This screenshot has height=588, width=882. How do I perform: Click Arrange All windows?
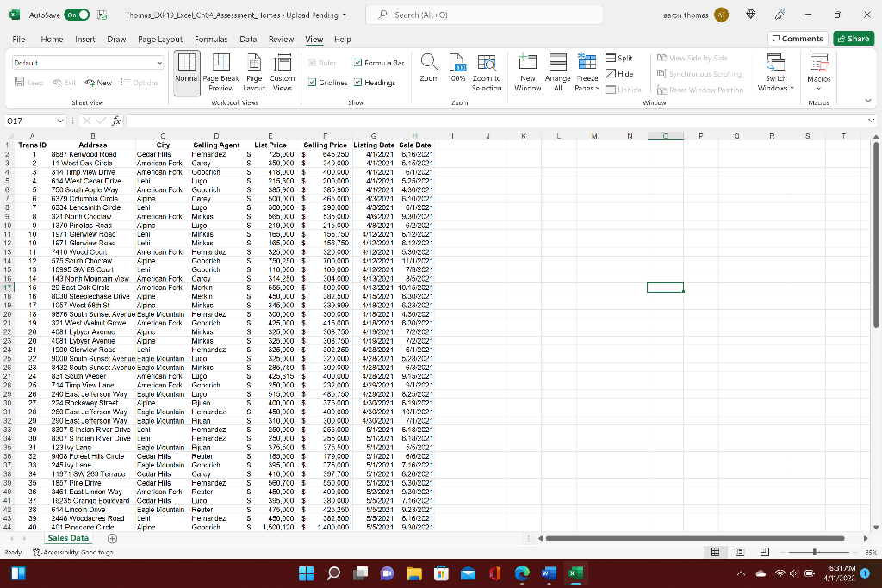pyautogui.click(x=558, y=71)
